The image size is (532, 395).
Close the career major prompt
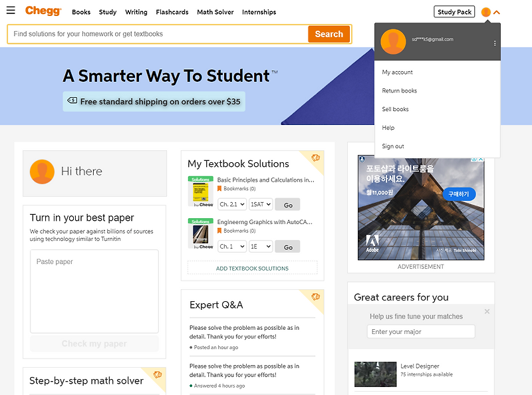click(x=487, y=311)
